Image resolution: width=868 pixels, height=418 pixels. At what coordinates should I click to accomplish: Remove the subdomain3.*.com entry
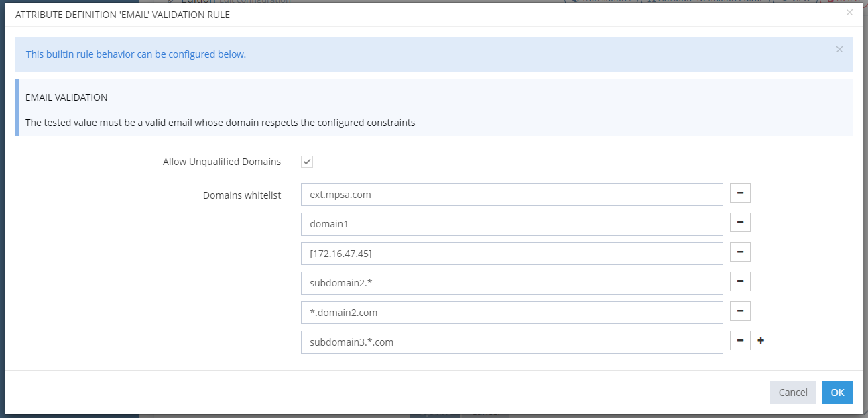coord(740,342)
